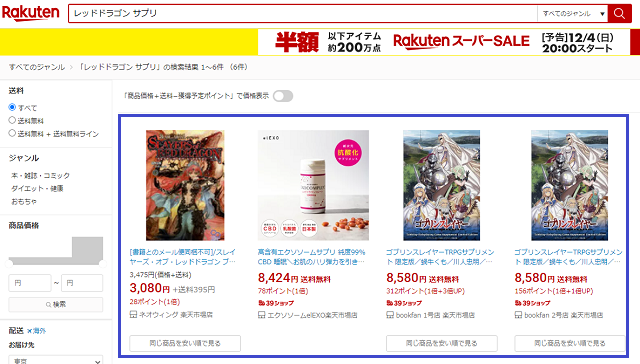Open the すべてのジャンル search dropdown
This screenshot has height=364, width=640.
click(x=573, y=13)
